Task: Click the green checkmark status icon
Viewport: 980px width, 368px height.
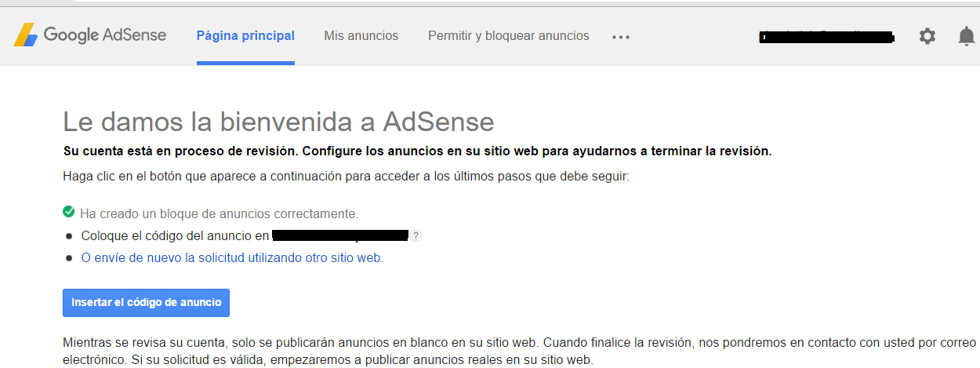Action: (69, 212)
